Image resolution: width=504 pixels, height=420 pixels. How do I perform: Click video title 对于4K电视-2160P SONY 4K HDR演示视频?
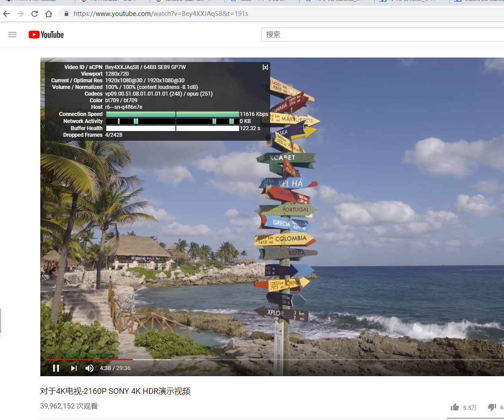(x=115, y=391)
